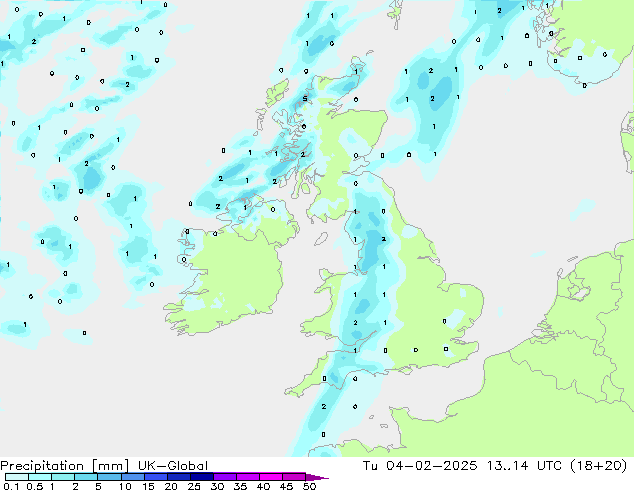634x490 pixels.
Task: Click the '10' legend value label
Action: tap(125, 486)
